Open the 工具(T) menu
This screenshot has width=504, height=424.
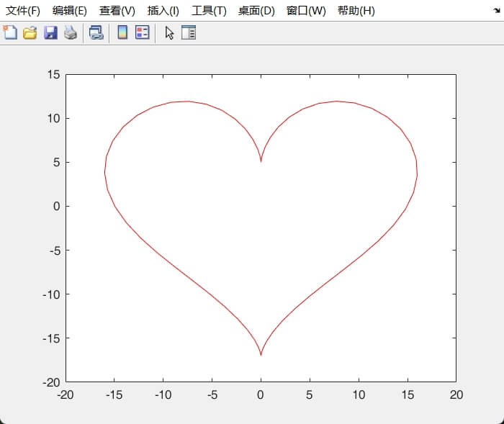coord(209,11)
